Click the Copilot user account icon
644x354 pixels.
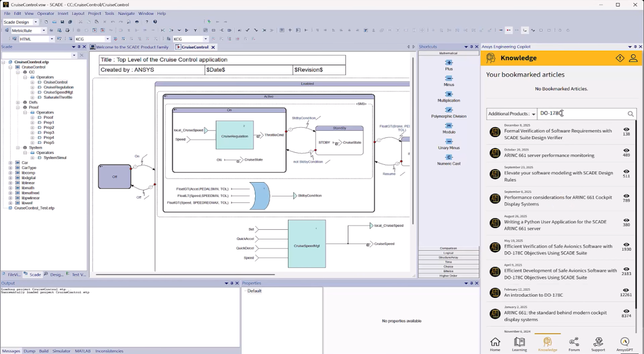pos(633,58)
